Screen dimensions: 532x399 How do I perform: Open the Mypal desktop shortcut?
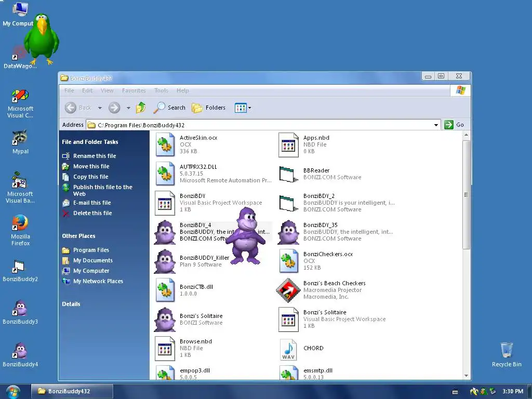point(20,142)
